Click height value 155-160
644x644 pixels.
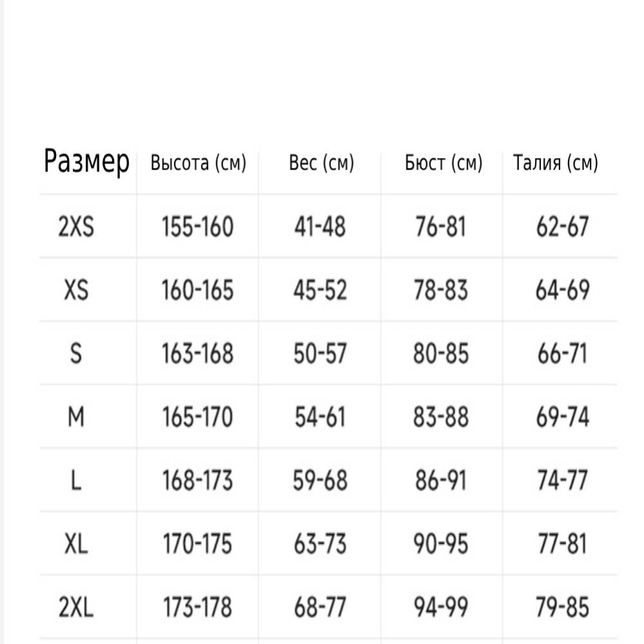[x=197, y=227]
